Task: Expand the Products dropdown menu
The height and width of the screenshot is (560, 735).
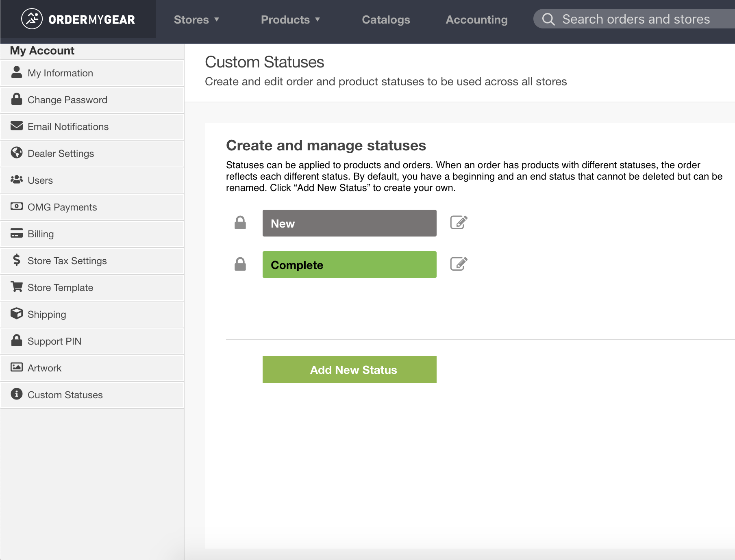Action: (290, 20)
